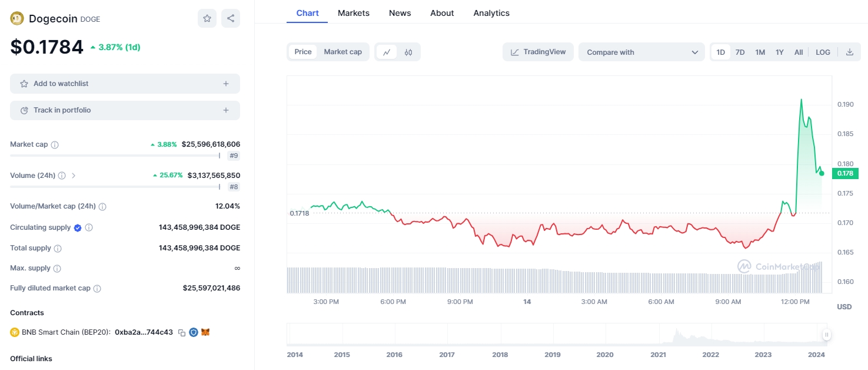This screenshot has height=370, width=868.
Task: Expand the Volume (24h) chevron
Action: [74, 176]
